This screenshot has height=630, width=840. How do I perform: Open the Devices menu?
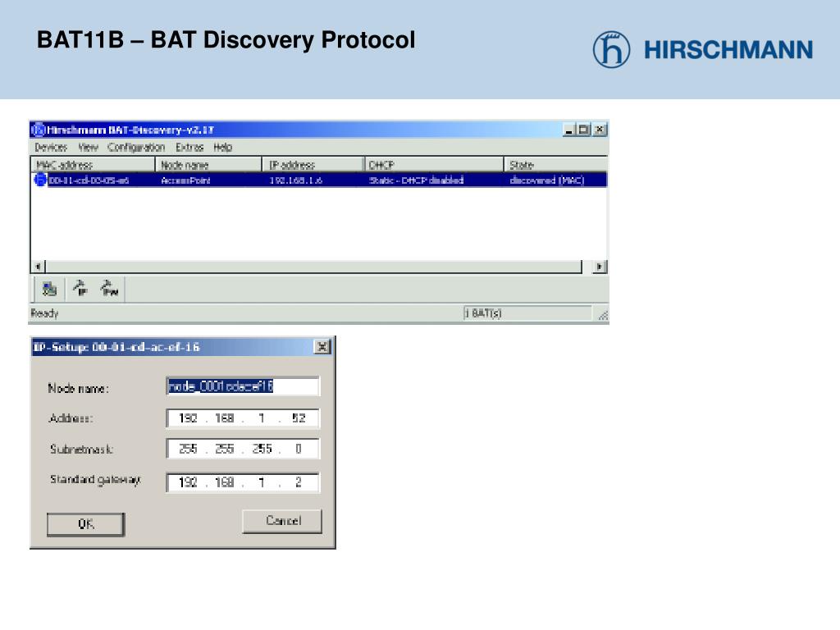point(51,148)
